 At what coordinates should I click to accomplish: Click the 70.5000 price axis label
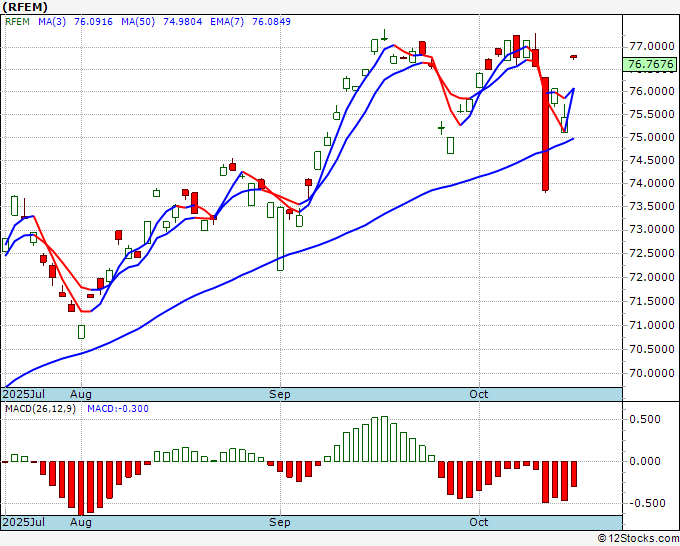point(652,350)
